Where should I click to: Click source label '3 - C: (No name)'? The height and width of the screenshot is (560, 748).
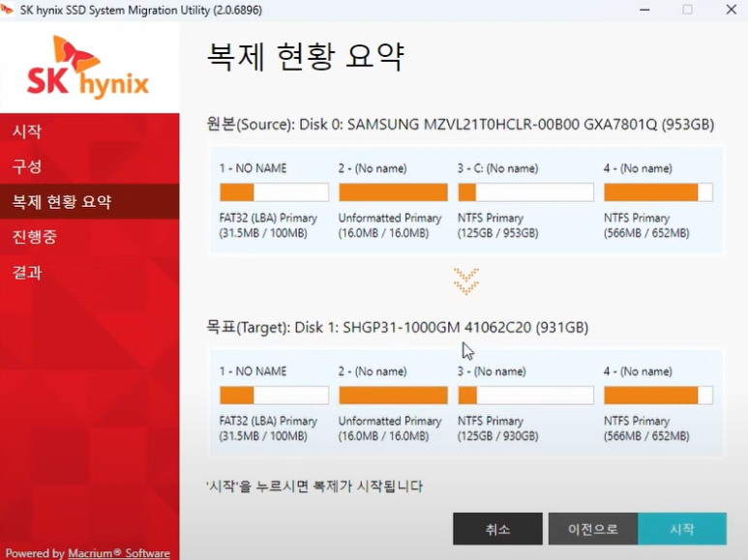pyautogui.click(x=497, y=168)
